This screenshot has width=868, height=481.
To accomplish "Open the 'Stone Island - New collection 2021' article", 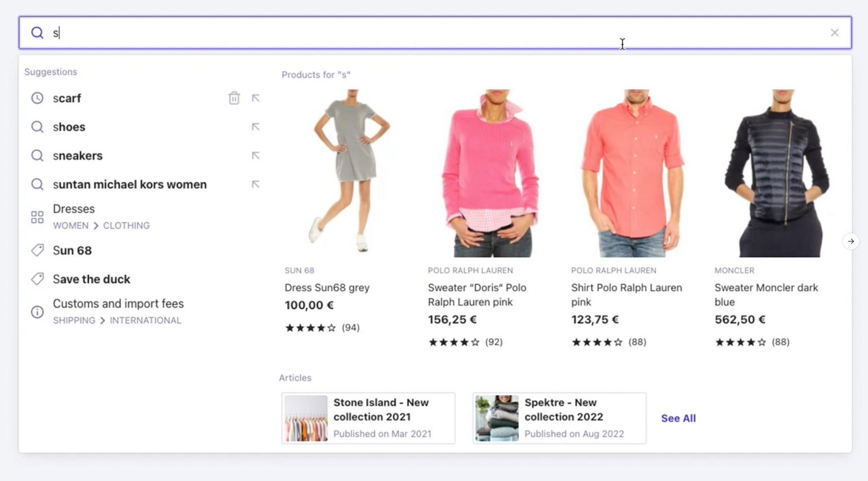I will coord(368,418).
